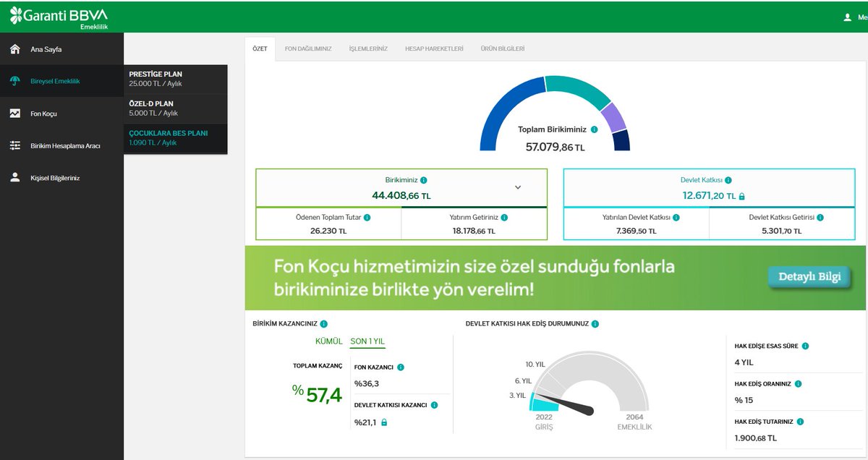Click info icon beside Devlet Katkısı Kazancı
This screenshot has height=460, width=868.
[x=434, y=405]
